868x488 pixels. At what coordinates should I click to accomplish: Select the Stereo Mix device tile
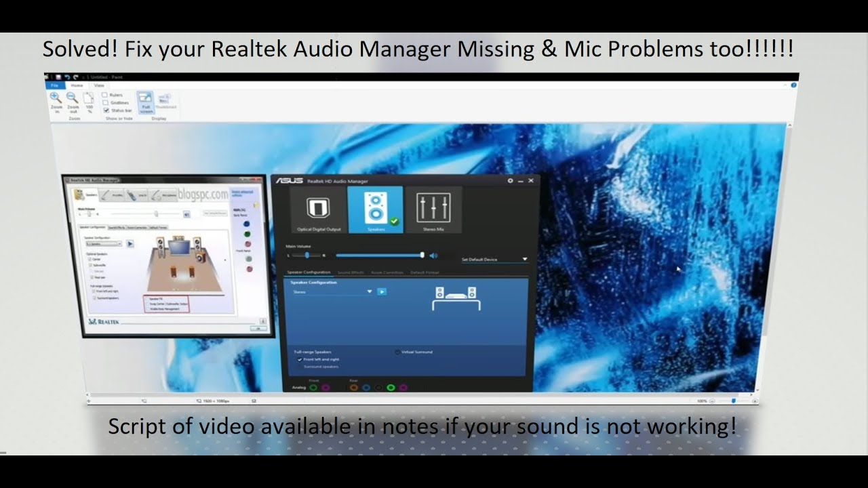(433, 210)
